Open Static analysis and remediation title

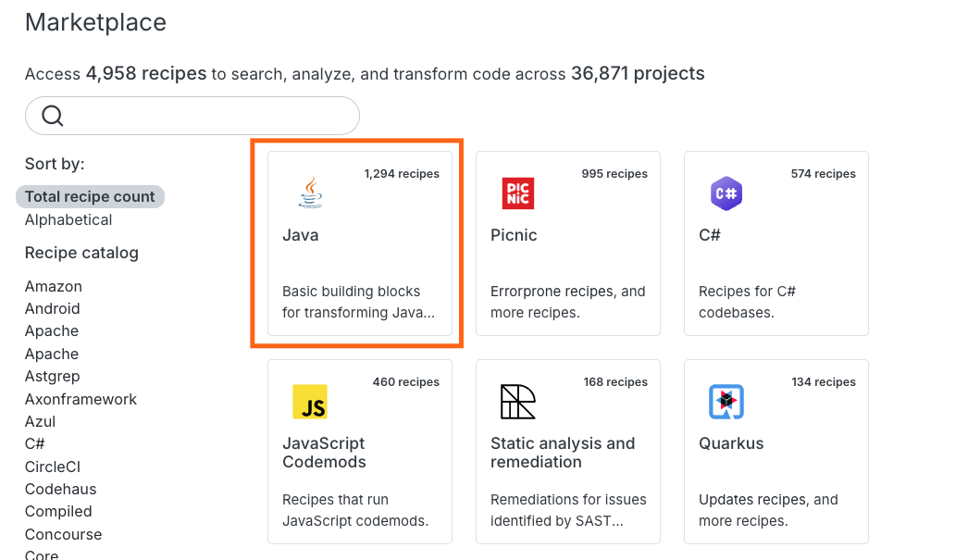(x=563, y=453)
